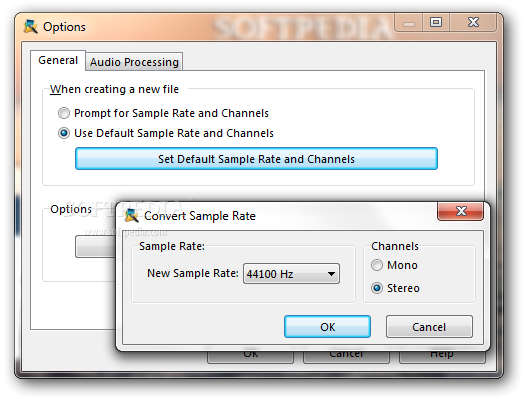Switch to the Audio Processing tab

134,62
